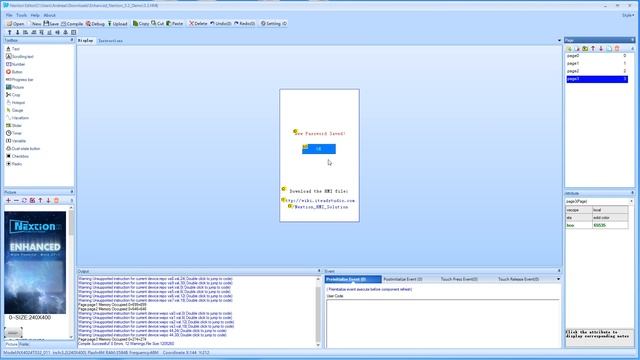Bring component to top arrow icon
Screen dimensions: 640x360
point(10,32)
